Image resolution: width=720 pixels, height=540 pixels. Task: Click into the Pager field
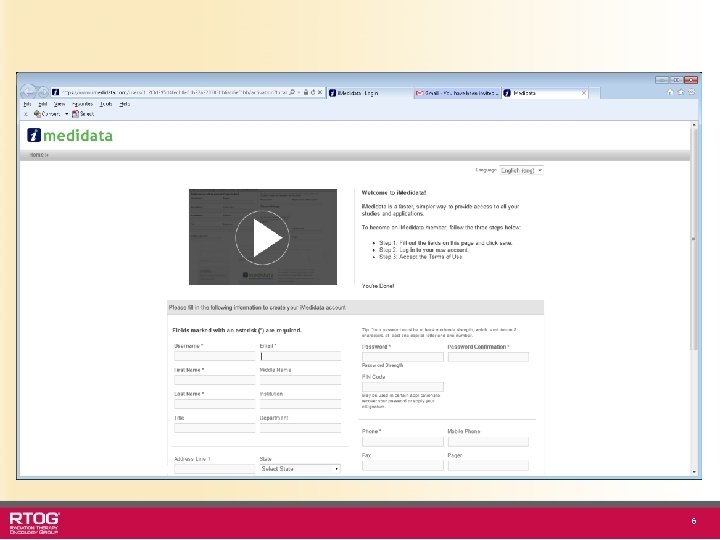pyautogui.click(x=488, y=466)
